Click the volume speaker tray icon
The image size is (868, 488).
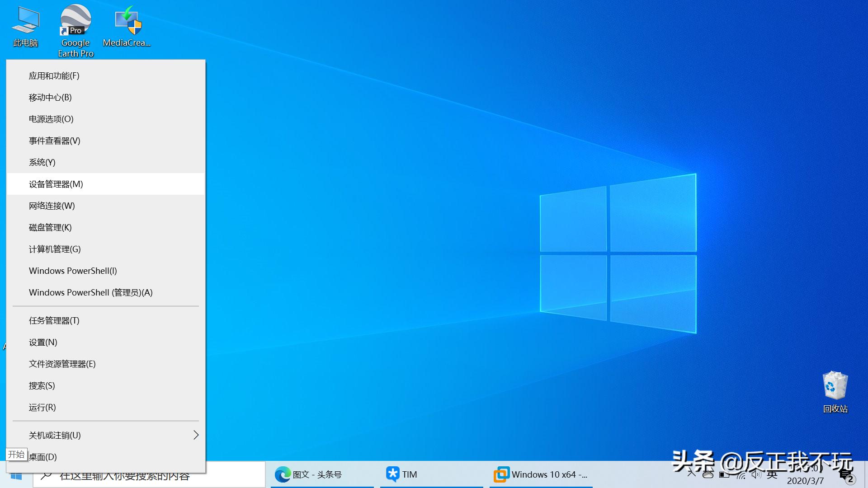point(756,474)
